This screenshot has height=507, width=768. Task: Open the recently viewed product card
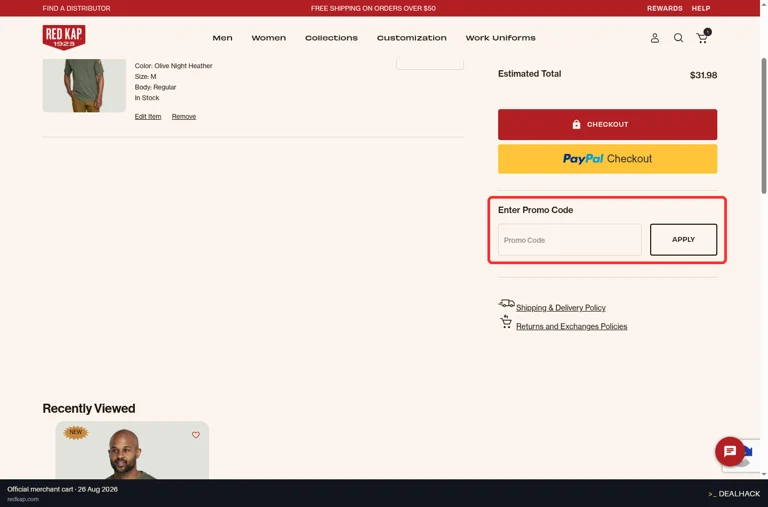[x=132, y=450]
